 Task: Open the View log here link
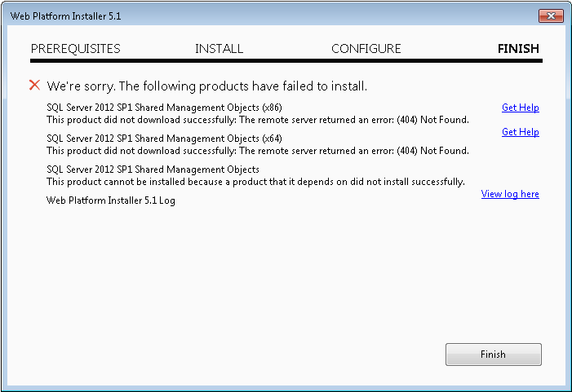[x=510, y=194]
